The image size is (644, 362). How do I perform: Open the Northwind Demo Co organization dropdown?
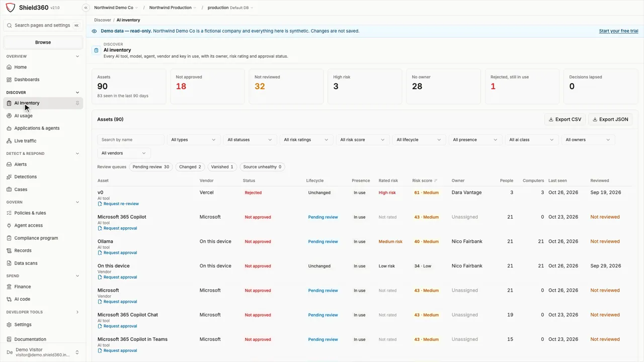point(116,8)
